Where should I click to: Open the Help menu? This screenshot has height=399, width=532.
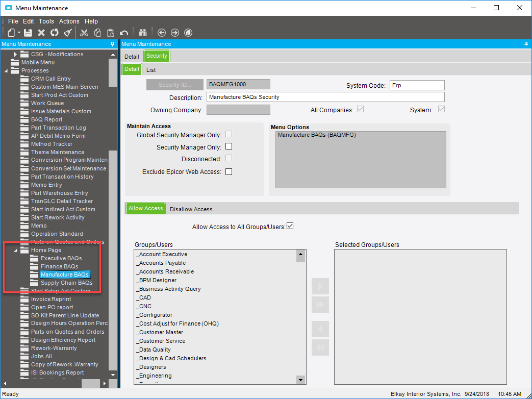(91, 21)
